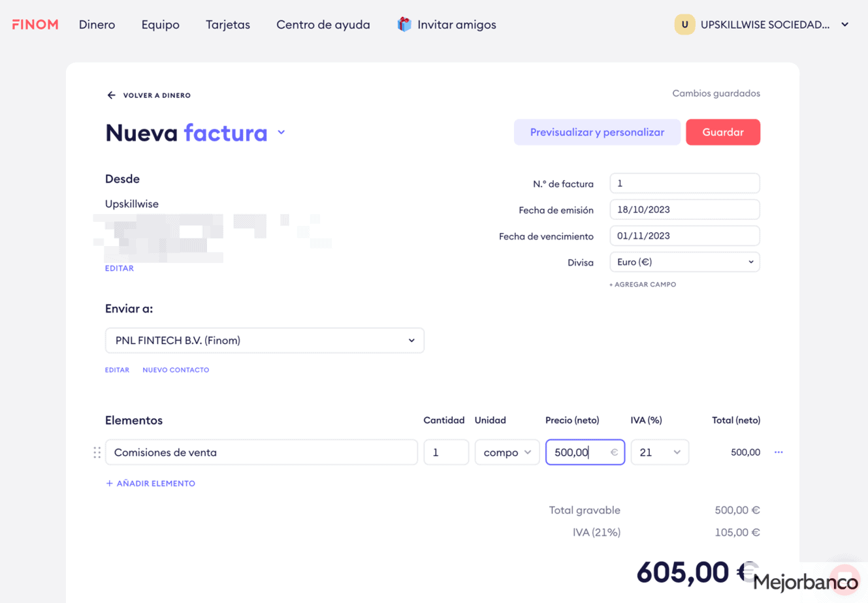Click the gift icon beside Invitar amigos
The width and height of the screenshot is (868, 603).
404,25
